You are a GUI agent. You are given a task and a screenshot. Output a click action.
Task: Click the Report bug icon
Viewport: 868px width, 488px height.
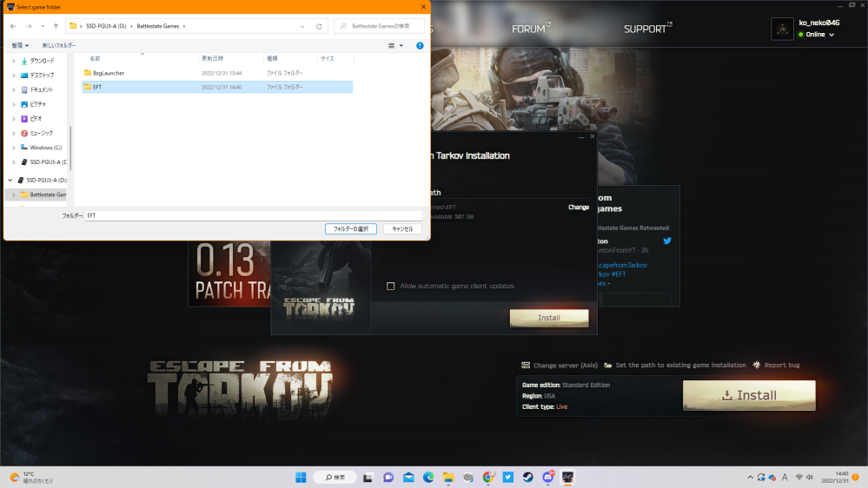pos(757,366)
